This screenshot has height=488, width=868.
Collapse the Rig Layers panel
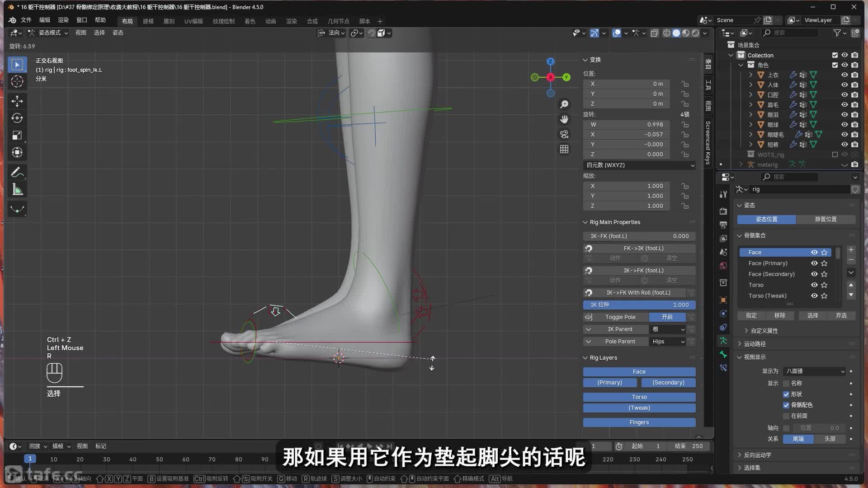click(x=585, y=358)
